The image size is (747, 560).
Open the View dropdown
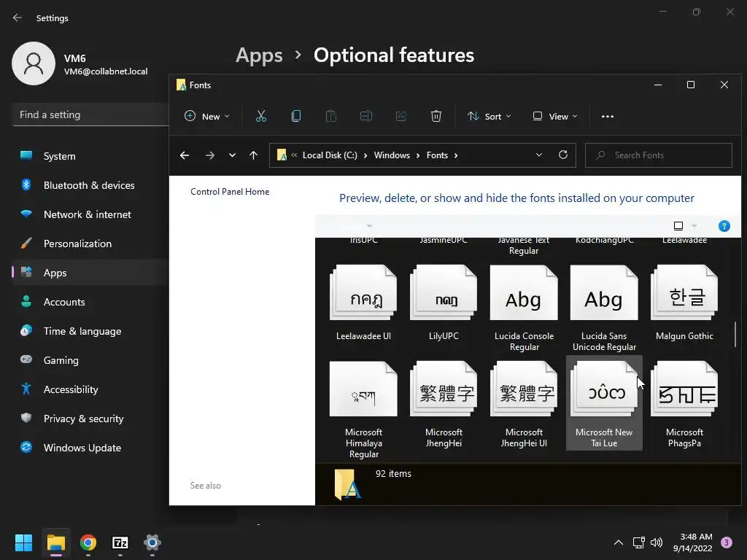555,116
